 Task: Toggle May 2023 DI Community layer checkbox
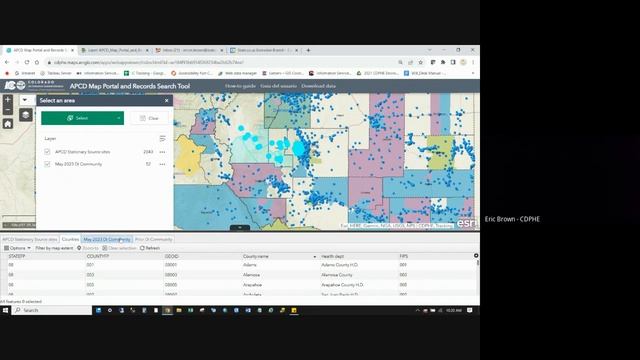[47, 164]
